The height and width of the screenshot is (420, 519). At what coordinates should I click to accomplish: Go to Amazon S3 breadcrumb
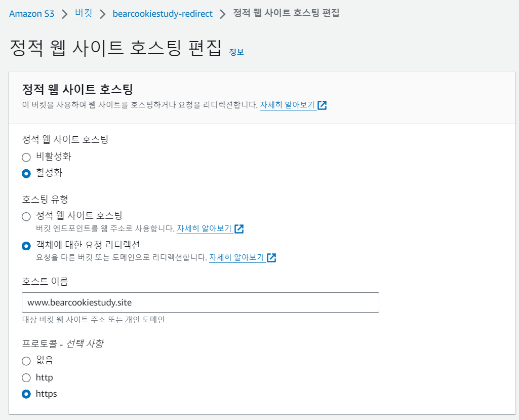click(31, 14)
